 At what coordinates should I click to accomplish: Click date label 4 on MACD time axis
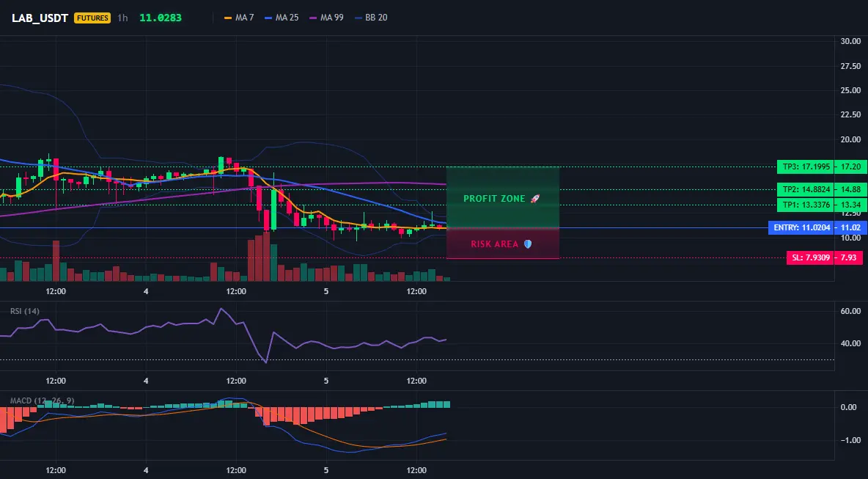[146, 471]
